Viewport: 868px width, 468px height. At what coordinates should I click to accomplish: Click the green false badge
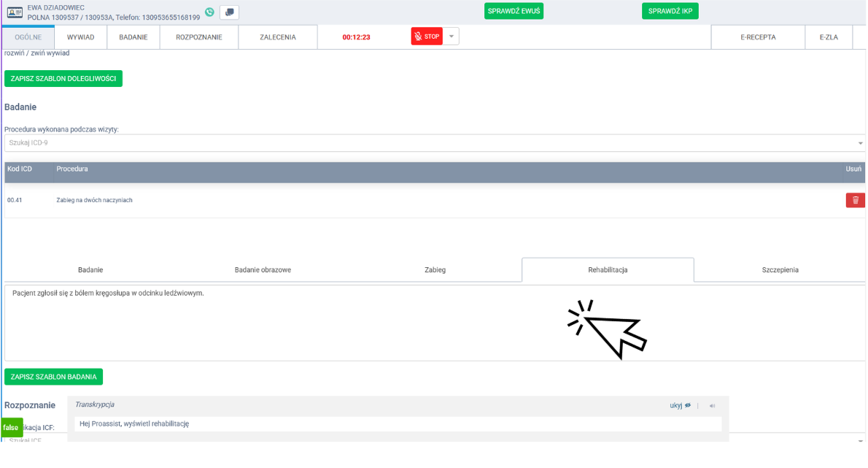click(11, 428)
